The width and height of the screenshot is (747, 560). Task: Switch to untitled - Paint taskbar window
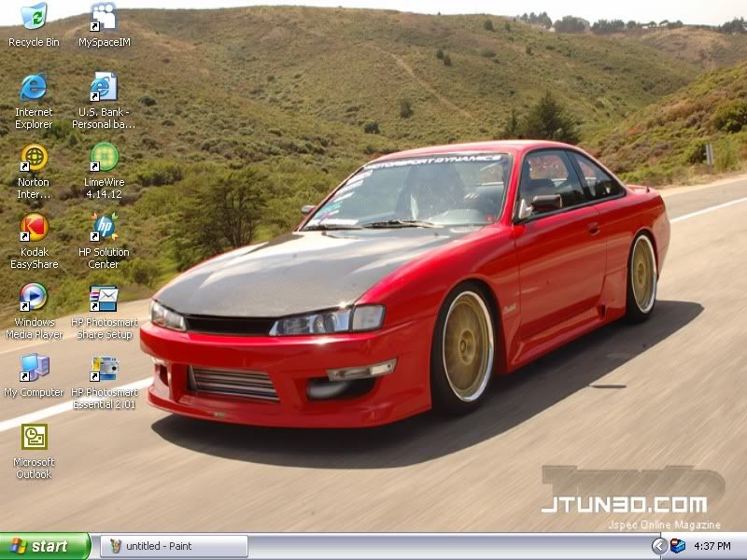(x=174, y=546)
